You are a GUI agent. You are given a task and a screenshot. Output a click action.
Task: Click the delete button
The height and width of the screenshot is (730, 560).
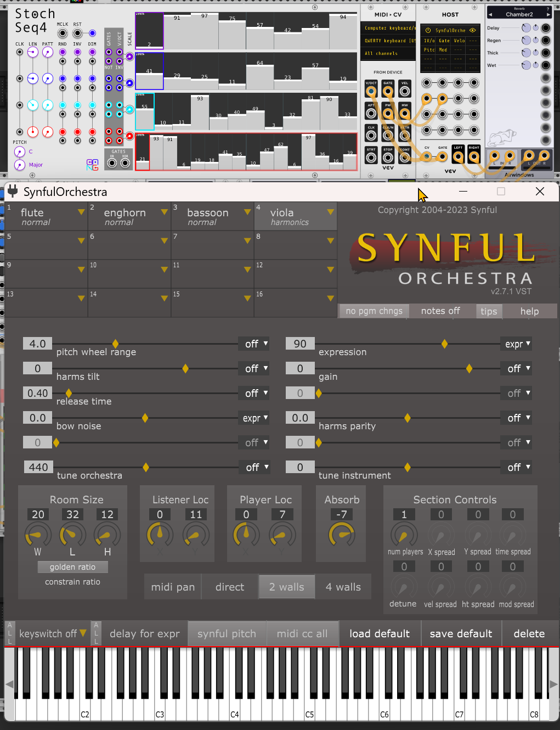(x=529, y=633)
